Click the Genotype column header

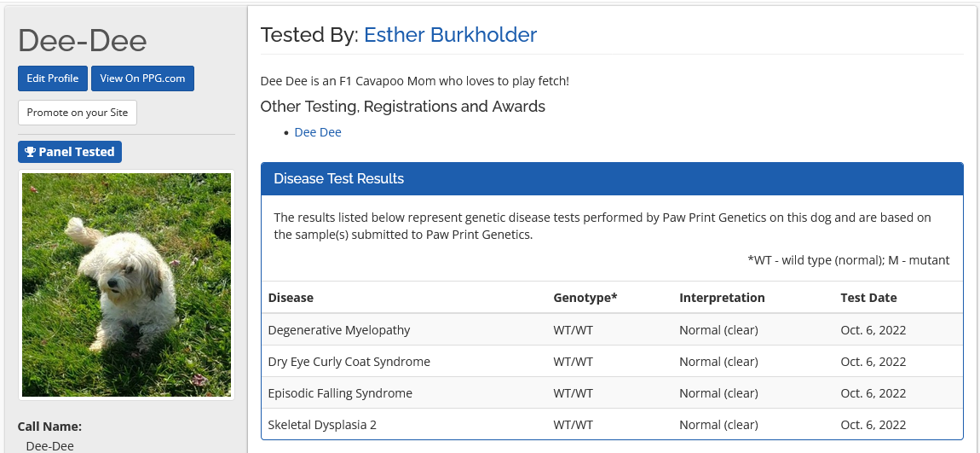click(x=585, y=298)
